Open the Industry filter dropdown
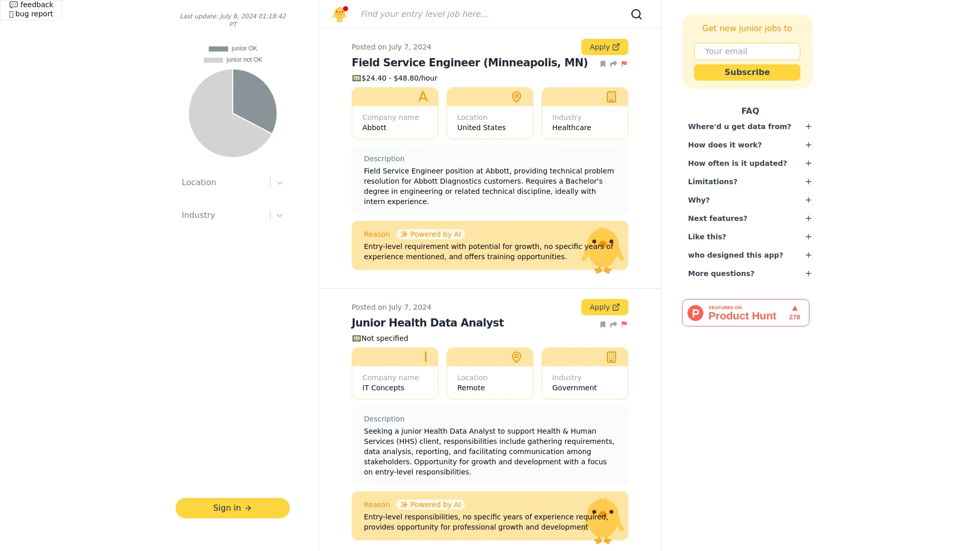The image size is (980, 551). coord(279,215)
